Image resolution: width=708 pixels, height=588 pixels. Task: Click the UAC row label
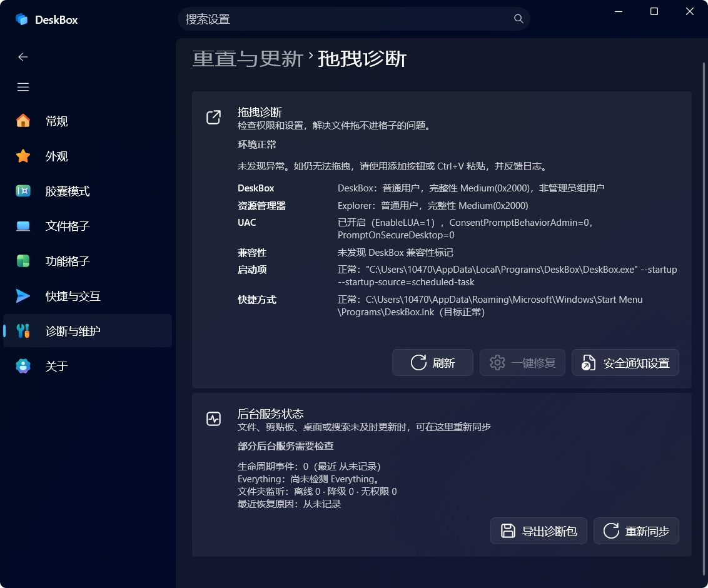pos(246,222)
